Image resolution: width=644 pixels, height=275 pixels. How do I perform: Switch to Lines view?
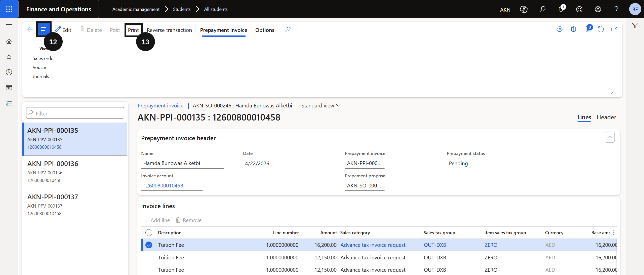584,117
